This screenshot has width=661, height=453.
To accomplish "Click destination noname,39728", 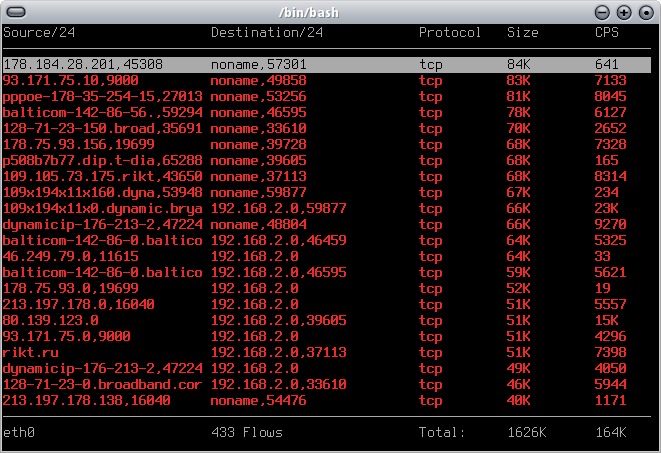I will (258, 145).
